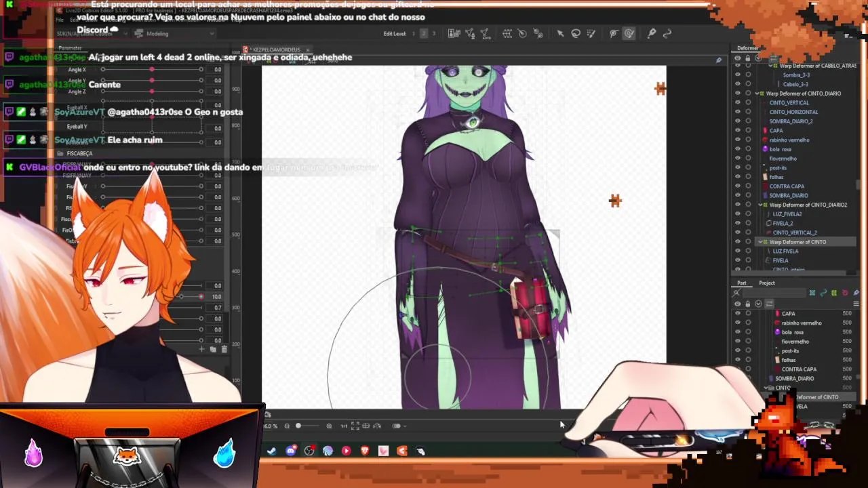Toggle lock for post-its in Part panel
Image resolution: width=868 pixels, height=488 pixels.
[x=748, y=350]
